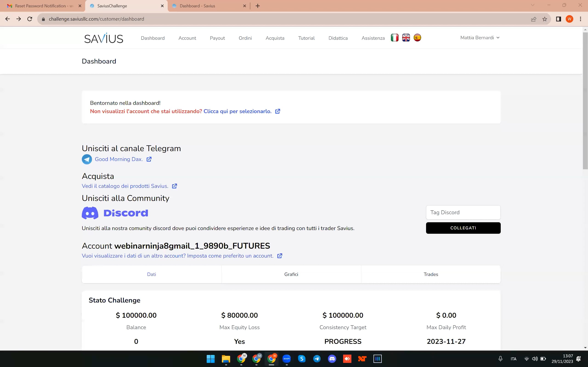The image size is (588, 367).
Task: Bookmark this page with star icon
Action: [545, 19]
